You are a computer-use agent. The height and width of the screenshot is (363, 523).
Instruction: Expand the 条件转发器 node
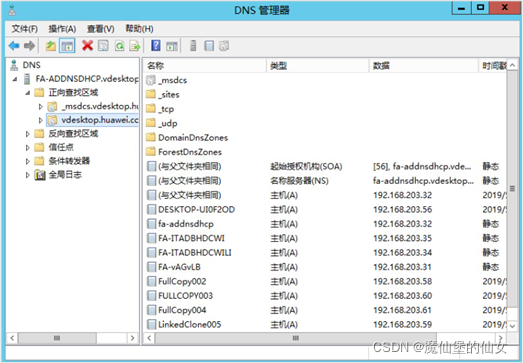(28, 161)
